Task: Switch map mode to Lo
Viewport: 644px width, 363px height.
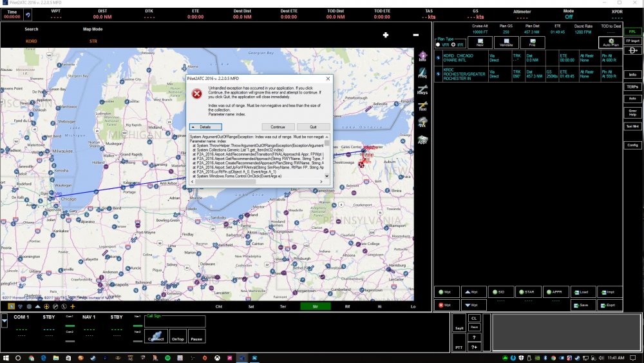Action: (x=413, y=306)
